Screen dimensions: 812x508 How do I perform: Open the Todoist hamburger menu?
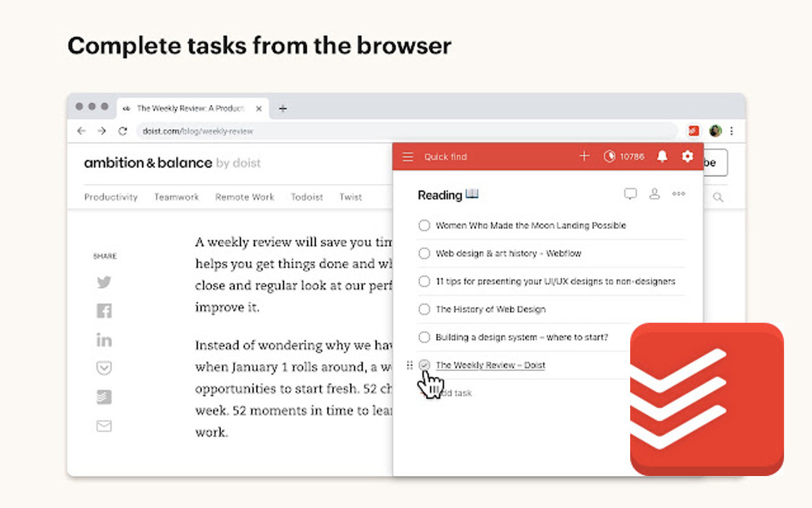408,157
